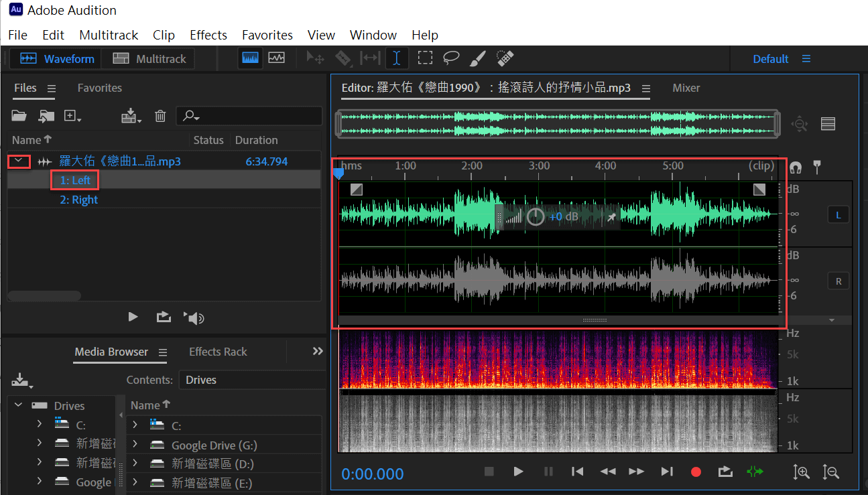Open the Multitrack menu in menu bar
868x495 pixels.
(109, 35)
